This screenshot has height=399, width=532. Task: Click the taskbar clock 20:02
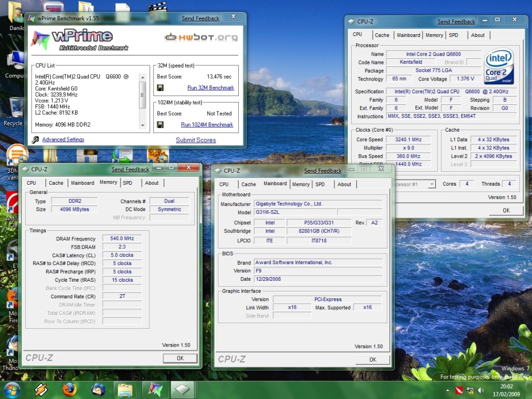click(x=506, y=387)
